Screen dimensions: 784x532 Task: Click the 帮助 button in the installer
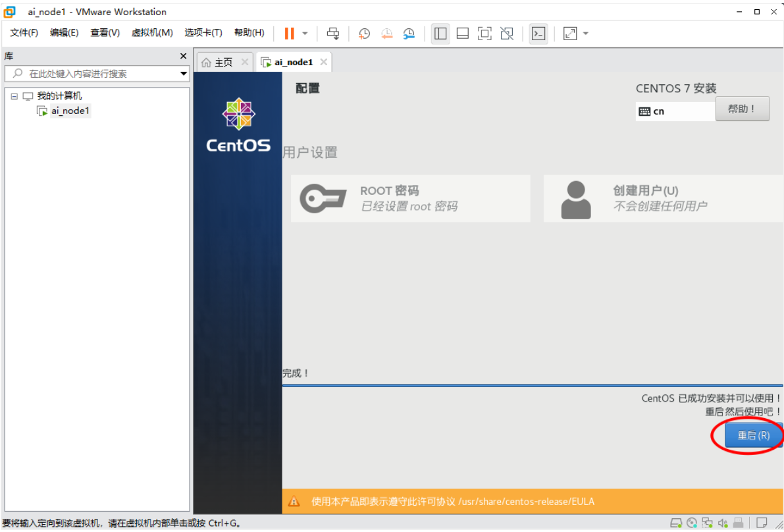(x=743, y=109)
